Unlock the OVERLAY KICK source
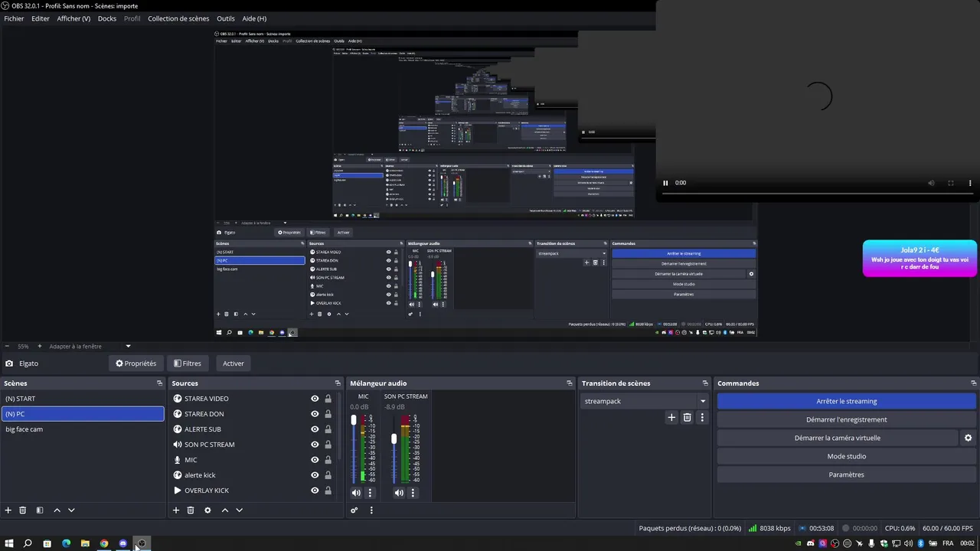The height and width of the screenshot is (551, 980). 328,491
